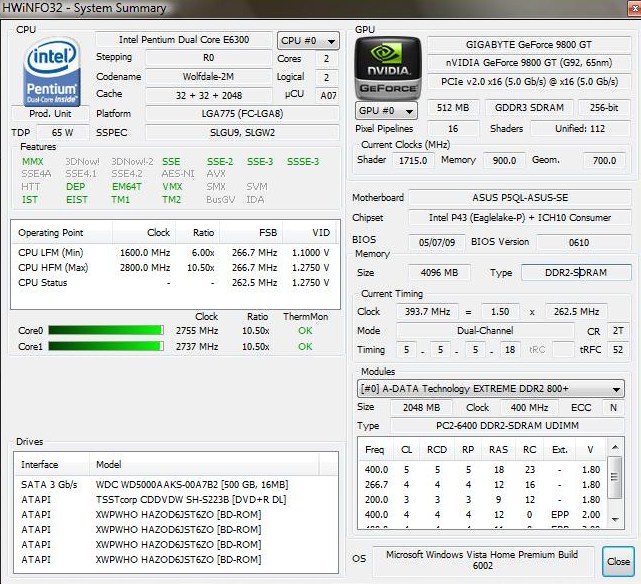
Task: Click the timing table scrollbar thumb
Action: pos(614,477)
